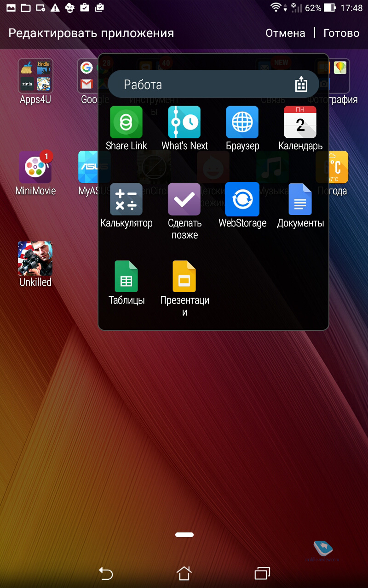Open the Погода weather app
Viewport: 368px width, 588px height.
(338, 167)
